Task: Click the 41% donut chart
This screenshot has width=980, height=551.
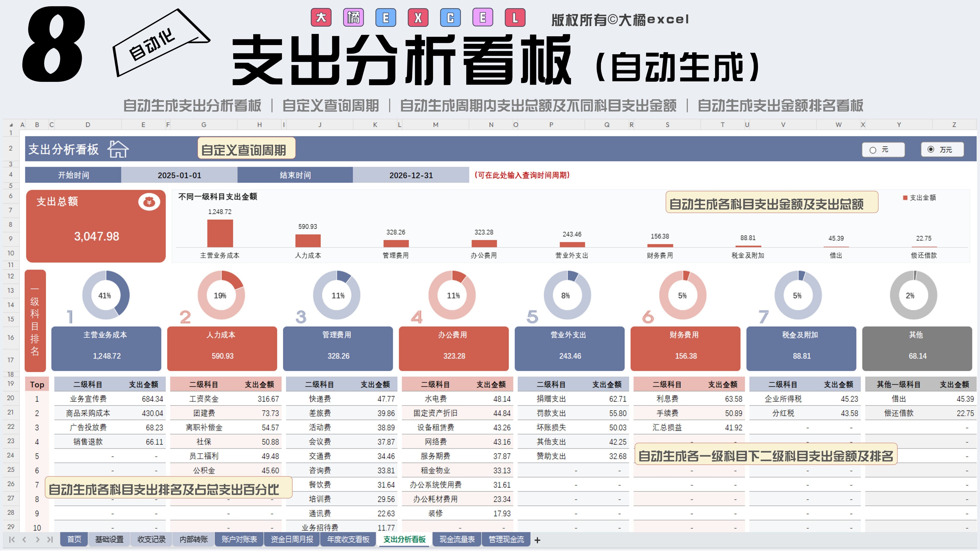Action: 106,295
